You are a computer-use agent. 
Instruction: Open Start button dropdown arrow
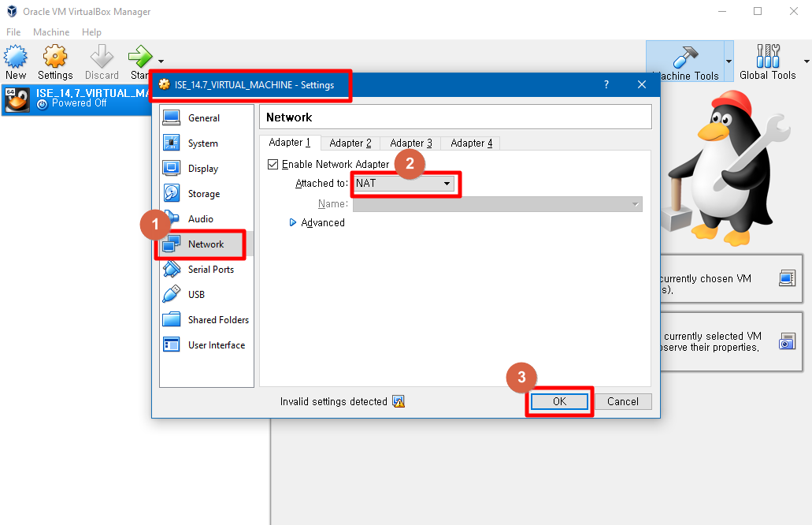(161, 61)
